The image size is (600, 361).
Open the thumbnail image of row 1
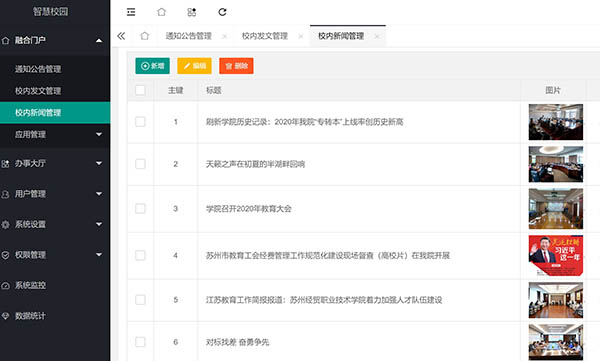coord(556,122)
